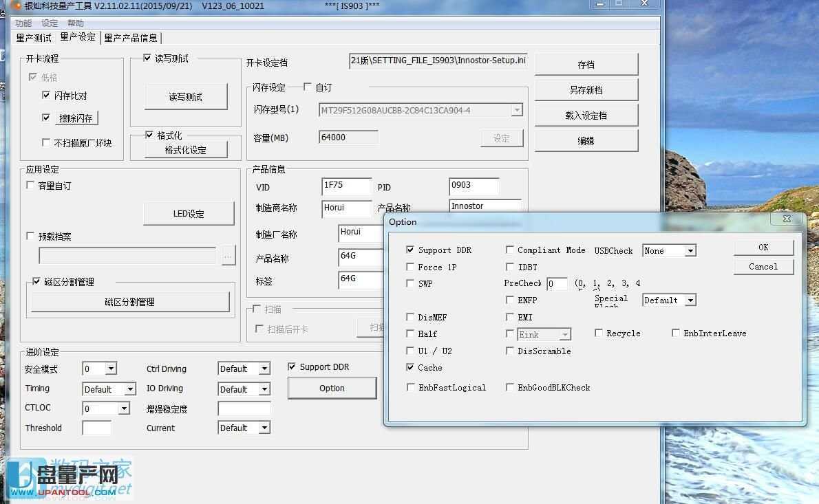Open the Ctrl Driving dropdown

(262, 369)
